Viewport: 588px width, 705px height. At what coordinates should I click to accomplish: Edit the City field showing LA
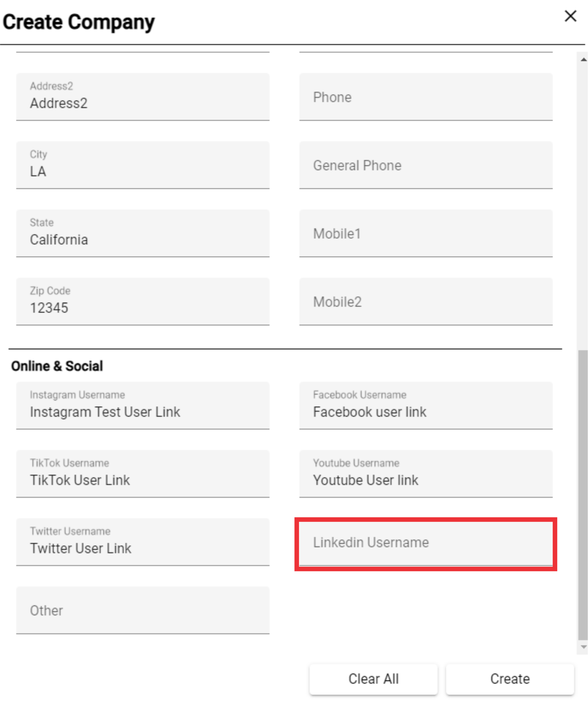[143, 165]
